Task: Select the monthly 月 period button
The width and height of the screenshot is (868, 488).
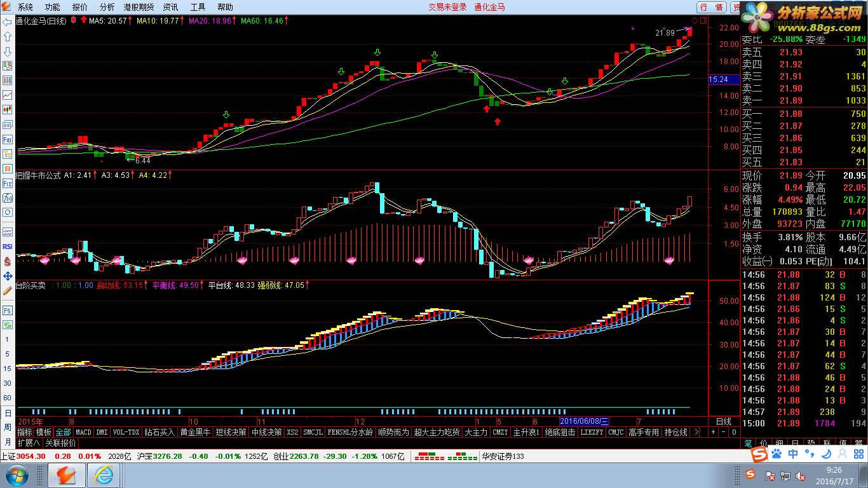Action: tap(8, 442)
